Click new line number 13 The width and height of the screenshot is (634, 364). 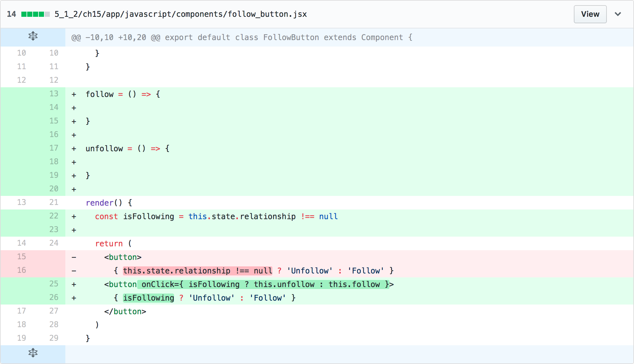pos(54,94)
